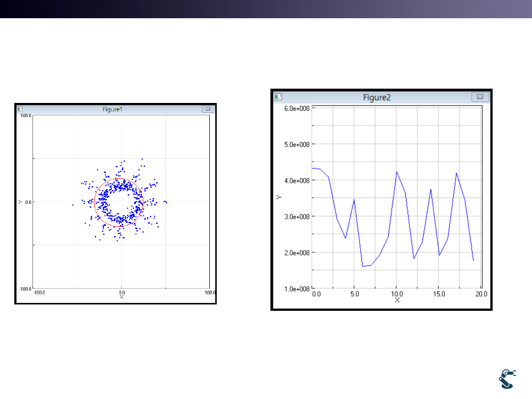Click the 5.0 x-axis tick label in Figure2

(x=354, y=294)
